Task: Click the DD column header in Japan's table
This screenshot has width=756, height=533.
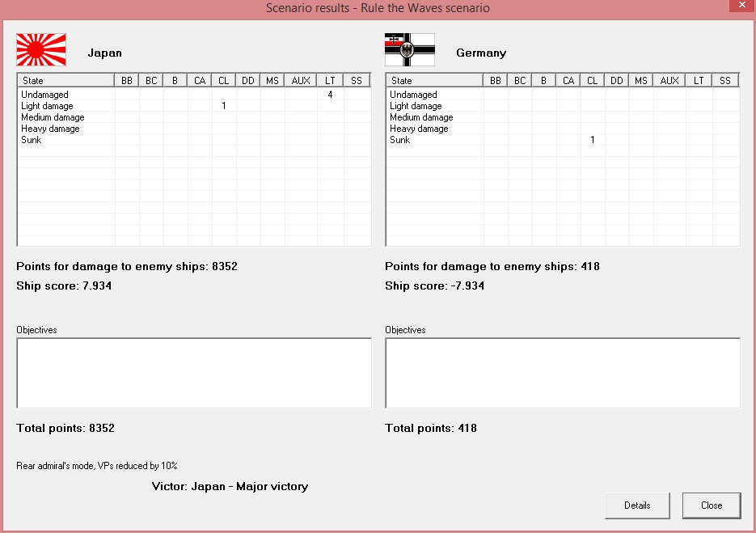Action: click(248, 81)
